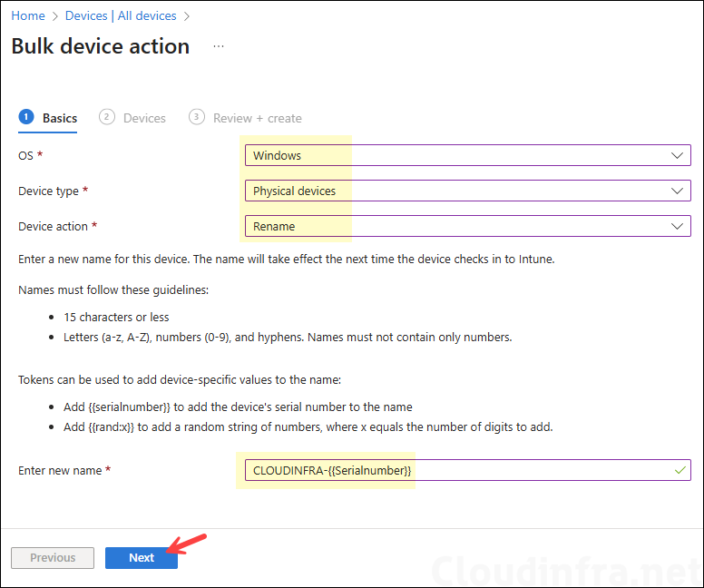The height and width of the screenshot is (588, 704).
Task: Click the {{rand:x}} token instruction line
Action: (308, 426)
